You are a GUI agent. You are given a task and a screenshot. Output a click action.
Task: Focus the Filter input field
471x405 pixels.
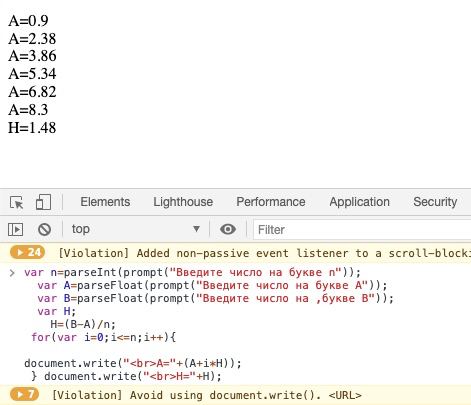pyautogui.click(x=362, y=230)
